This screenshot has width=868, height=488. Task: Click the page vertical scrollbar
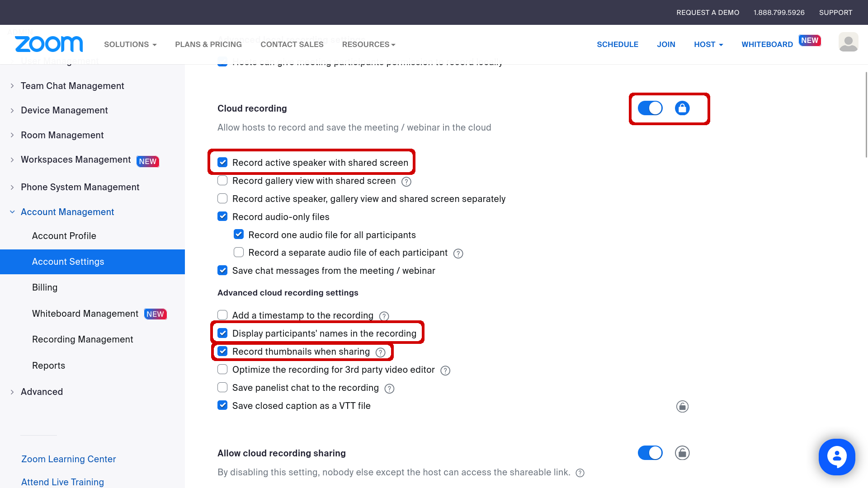click(x=866, y=115)
